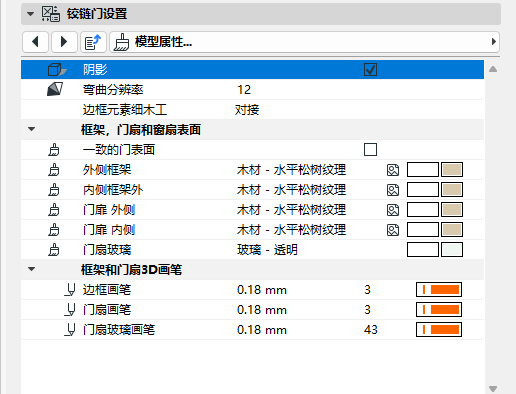516x394 pixels.
Task: Select 门扇玻璃画笔 width 0.18 mm
Action: point(262,330)
